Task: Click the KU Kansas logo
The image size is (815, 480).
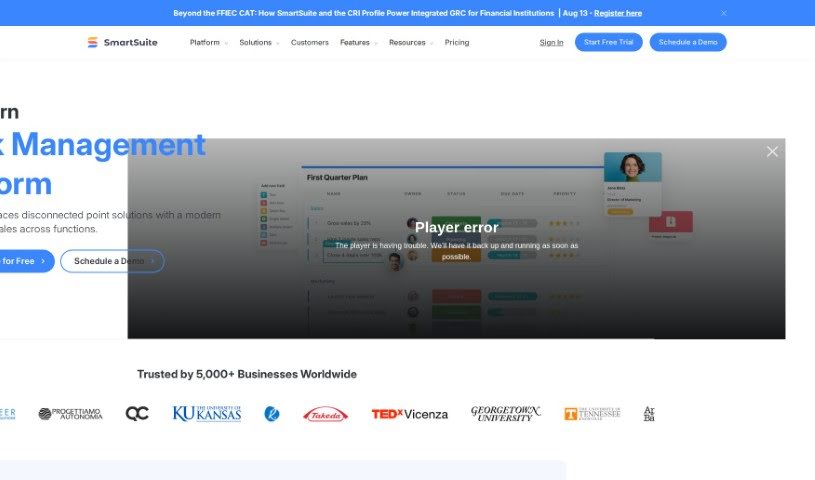Action: [x=207, y=413]
